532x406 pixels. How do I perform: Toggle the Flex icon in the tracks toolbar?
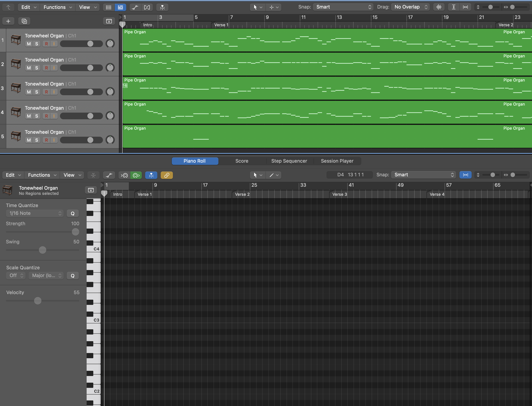(x=147, y=7)
